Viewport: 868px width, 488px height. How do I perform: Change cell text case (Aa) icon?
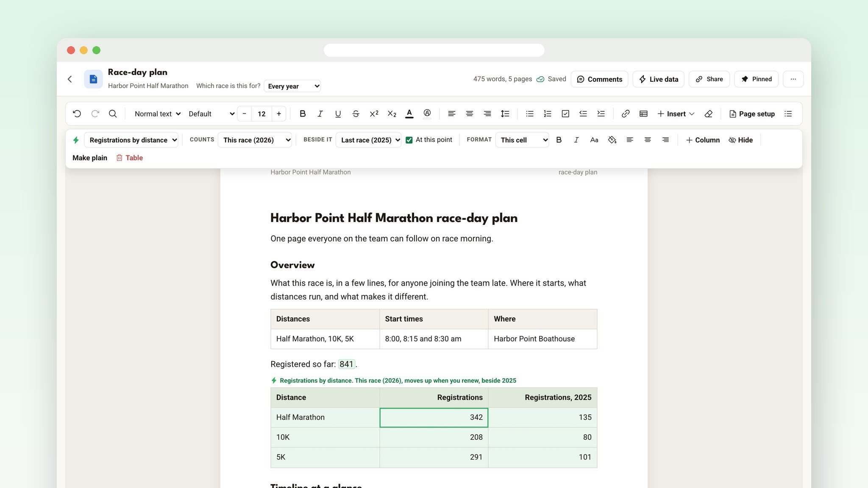coord(594,140)
